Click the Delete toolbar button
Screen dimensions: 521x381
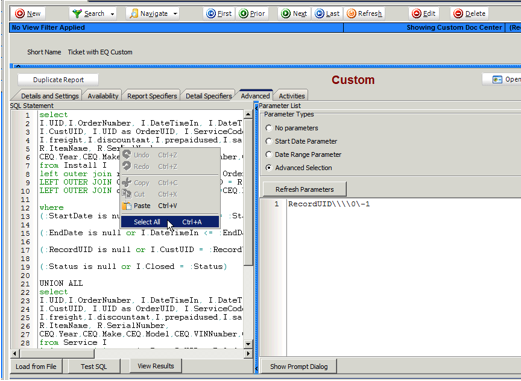point(470,14)
